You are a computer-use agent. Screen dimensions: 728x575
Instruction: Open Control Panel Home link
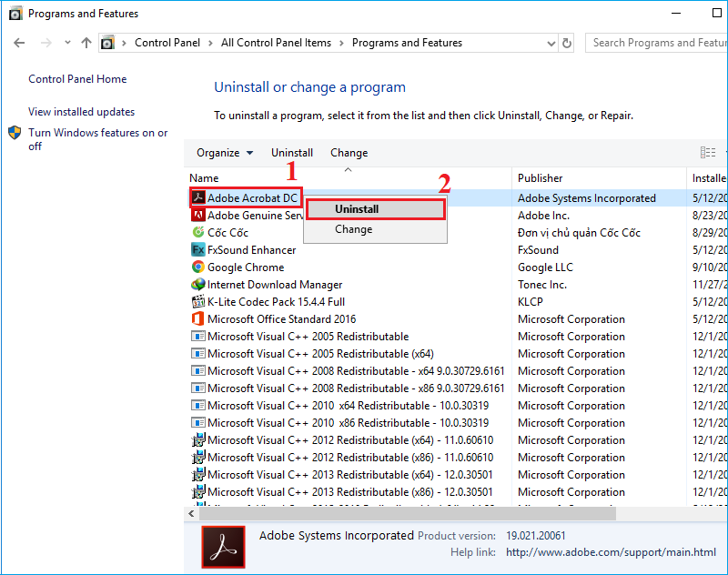[x=77, y=79]
